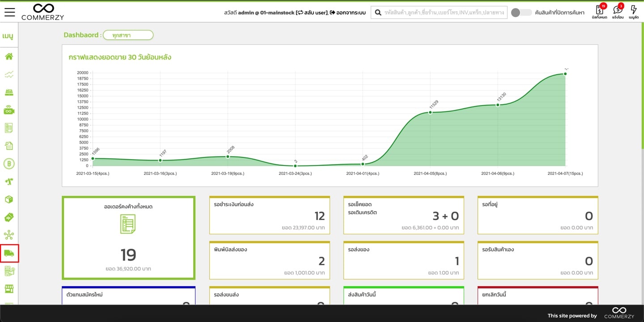
Task: Open the package box sidebar icon
Action: pyautogui.click(x=9, y=199)
